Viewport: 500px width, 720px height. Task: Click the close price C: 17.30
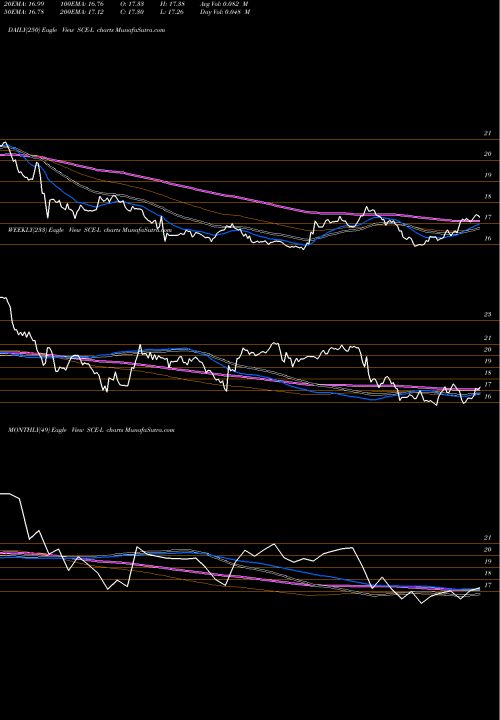(132, 12)
